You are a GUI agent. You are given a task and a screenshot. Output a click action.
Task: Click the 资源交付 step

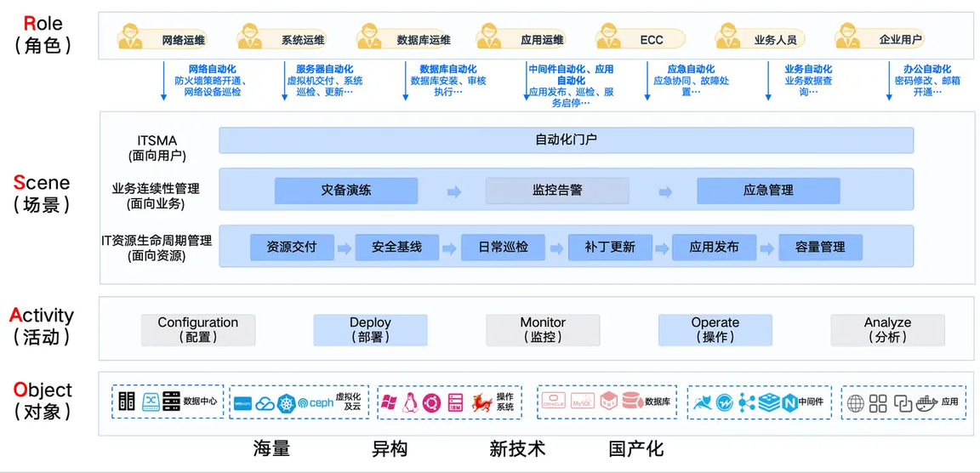[x=292, y=248]
